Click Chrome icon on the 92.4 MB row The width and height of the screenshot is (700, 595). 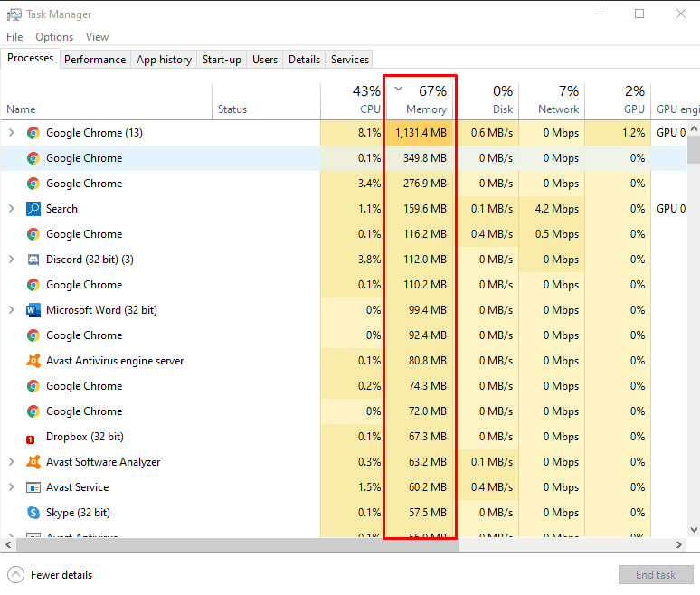coord(33,335)
